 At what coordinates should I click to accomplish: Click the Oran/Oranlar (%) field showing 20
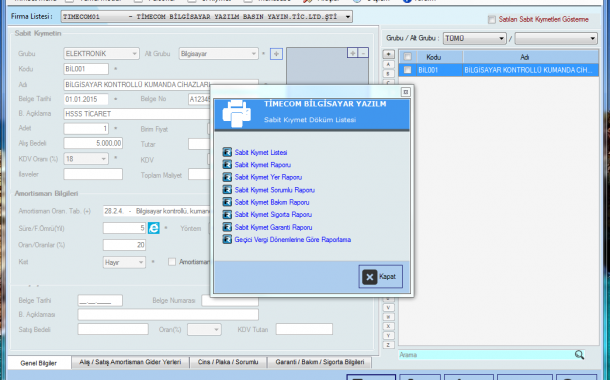[124, 245]
